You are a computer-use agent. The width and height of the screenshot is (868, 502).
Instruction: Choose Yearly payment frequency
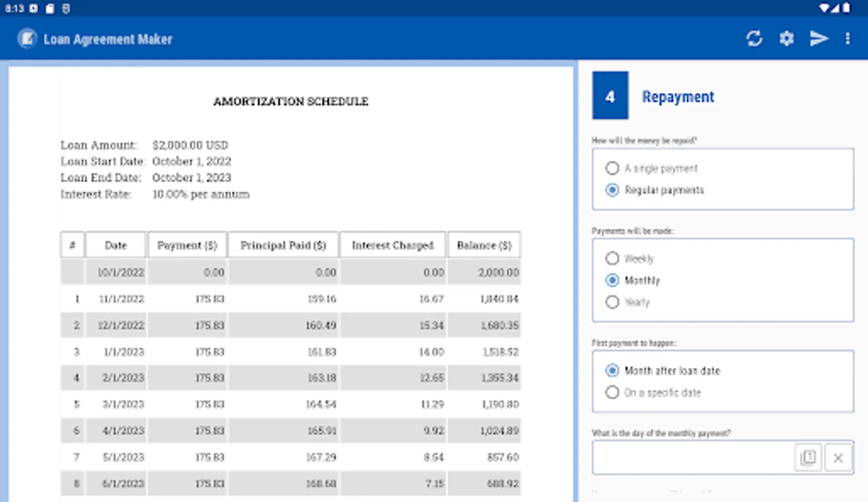click(612, 302)
